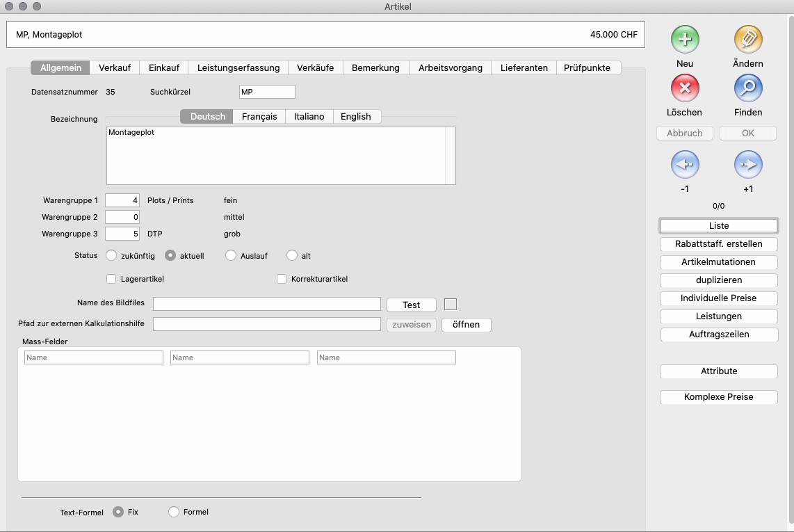Open Komplexe Preise

[718, 396]
